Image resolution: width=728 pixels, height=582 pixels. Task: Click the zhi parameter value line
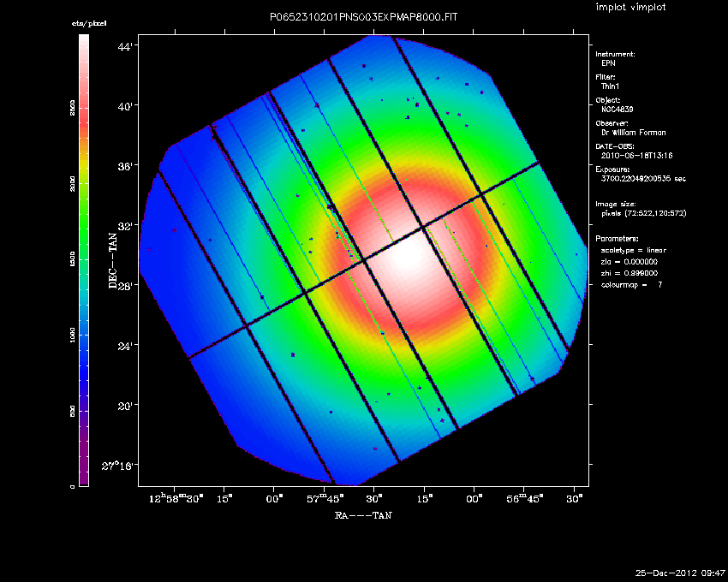coord(629,272)
